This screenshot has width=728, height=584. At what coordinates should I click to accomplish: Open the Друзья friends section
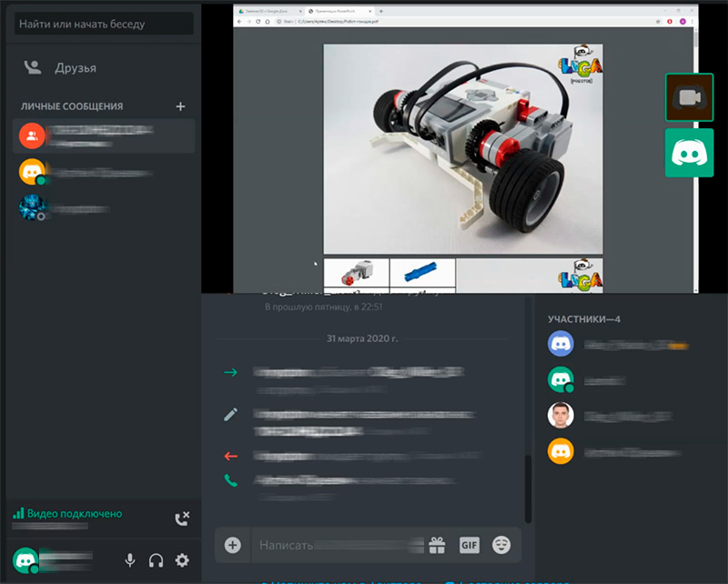(75, 67)
